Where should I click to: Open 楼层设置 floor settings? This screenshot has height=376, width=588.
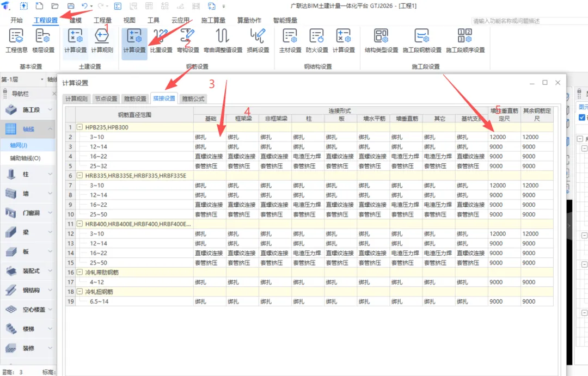tap(43, 41)
